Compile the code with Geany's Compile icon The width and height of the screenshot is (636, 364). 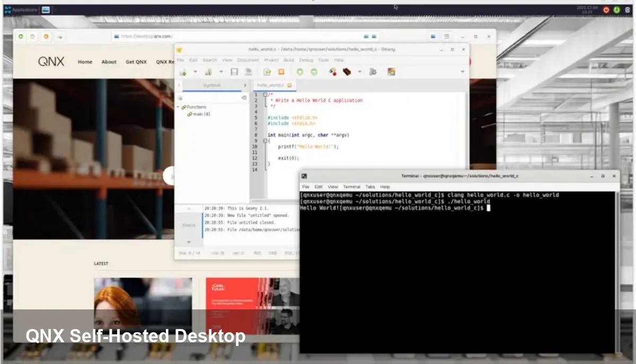(x=333, y=71)
